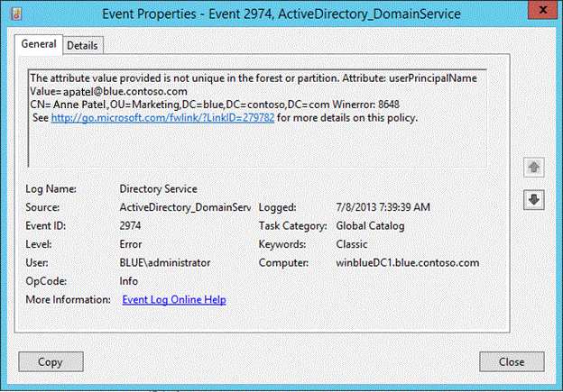Viewport: 563px width, 392px height.
Task: Open the go.microsoft.com fwlink URL
Action: click(x=162, y=118)
